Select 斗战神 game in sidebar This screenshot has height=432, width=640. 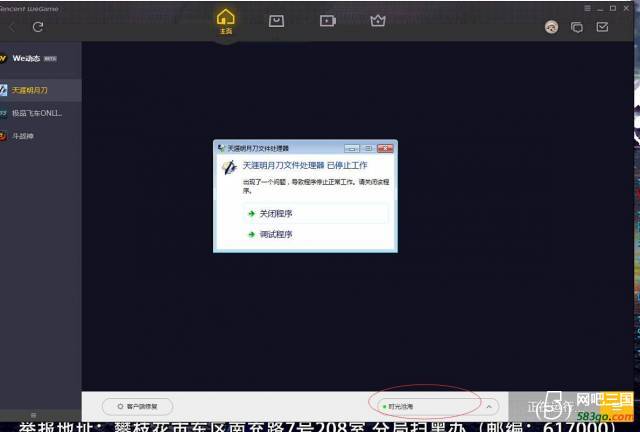coord(24,135)
